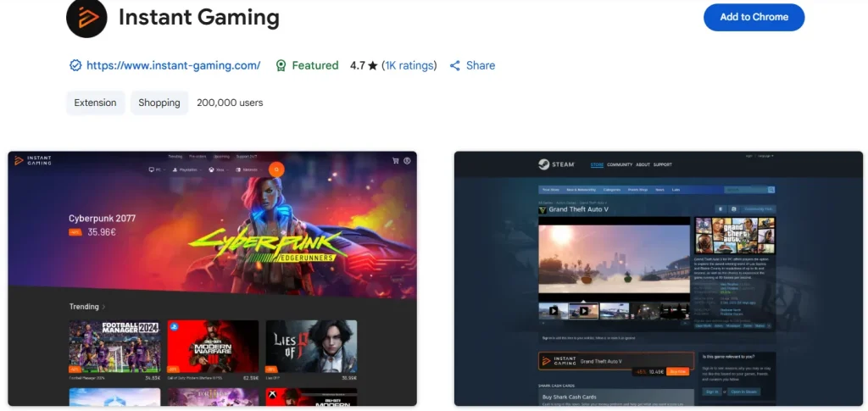Open the Instant Gaming homepage screenshot
The height and width of the screenshot is (411, 868).
212,279
